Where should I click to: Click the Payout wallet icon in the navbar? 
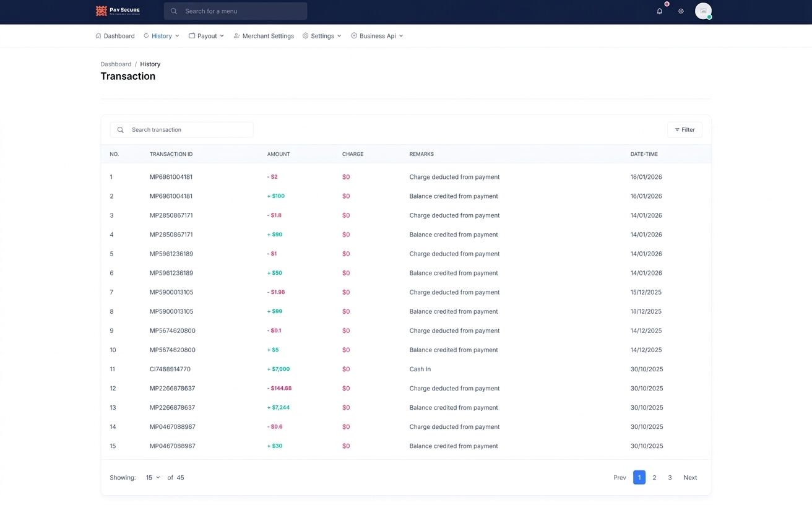click(x=192, y=36)
